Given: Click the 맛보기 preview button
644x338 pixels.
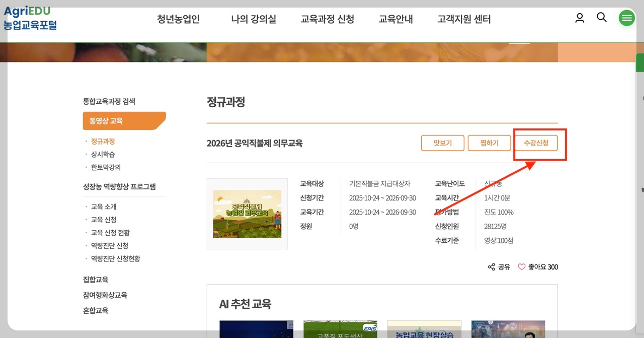Looking at the screenshot, I should tap(442, 143).
